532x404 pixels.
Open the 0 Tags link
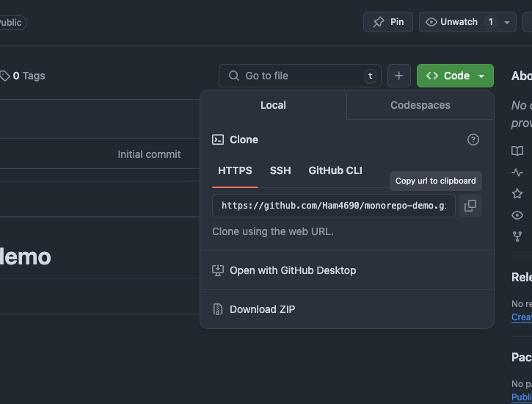[x=23, y=76]
